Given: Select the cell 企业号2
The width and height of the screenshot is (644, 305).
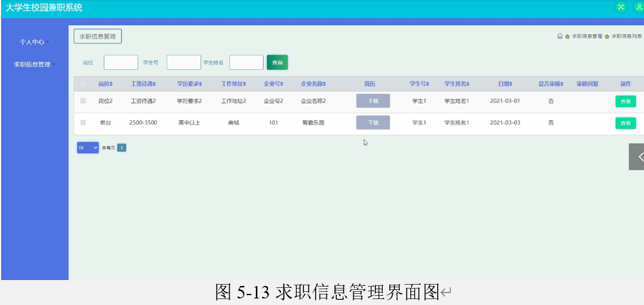Looking at the screenshot, I should pyautogui.click(x=274, y=101).
